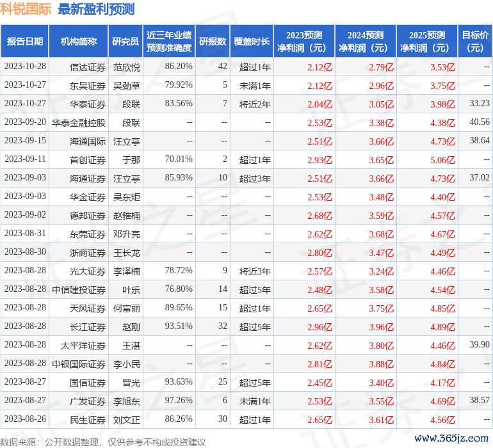Click 首创证券 institution name
493x448 pixels.
point(88,160)
